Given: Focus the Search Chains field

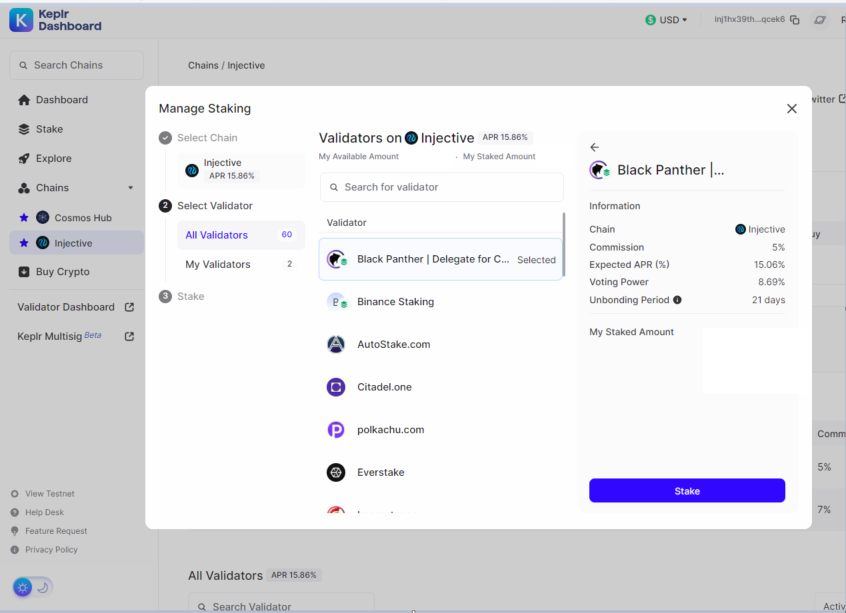Looking at the screenshot, I should (77, 65).
